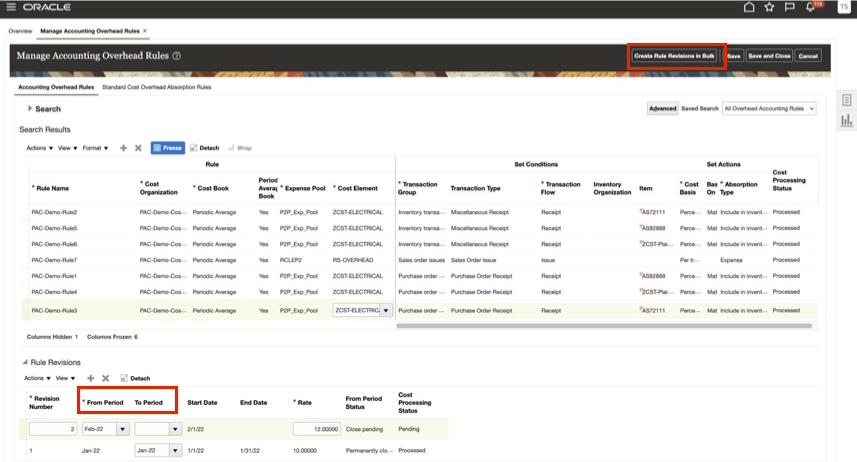
Task: Open the hamburger navigation menu
Action: (x=10, y=7)
